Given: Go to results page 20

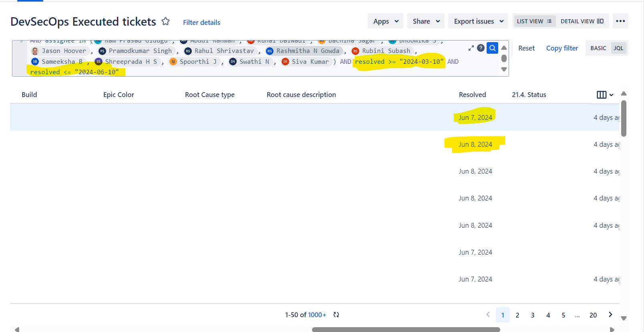Looking at the screenshot, I should pyautogui.click(x=593, y=315).
